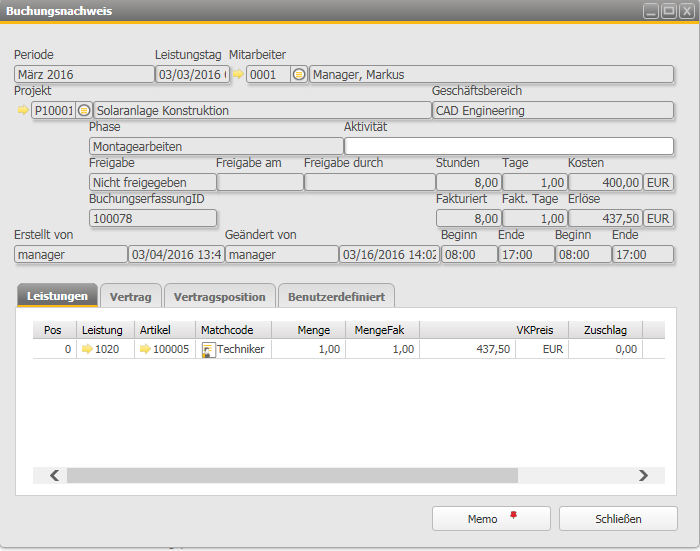
Task: Click the Mitarbeiter name field Manager, Markus
Action: point(491,74)
